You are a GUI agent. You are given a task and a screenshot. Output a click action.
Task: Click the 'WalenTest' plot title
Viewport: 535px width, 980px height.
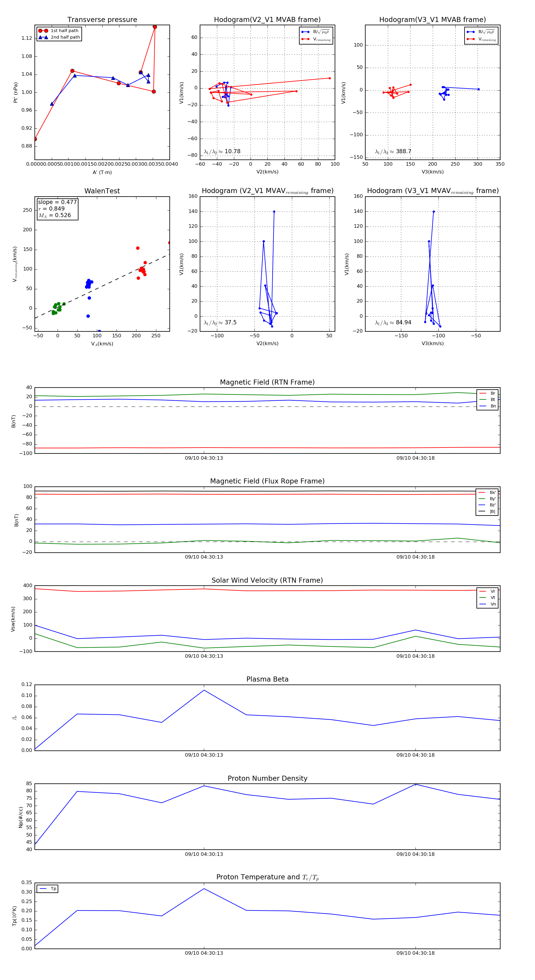click(x=102, y=191)
